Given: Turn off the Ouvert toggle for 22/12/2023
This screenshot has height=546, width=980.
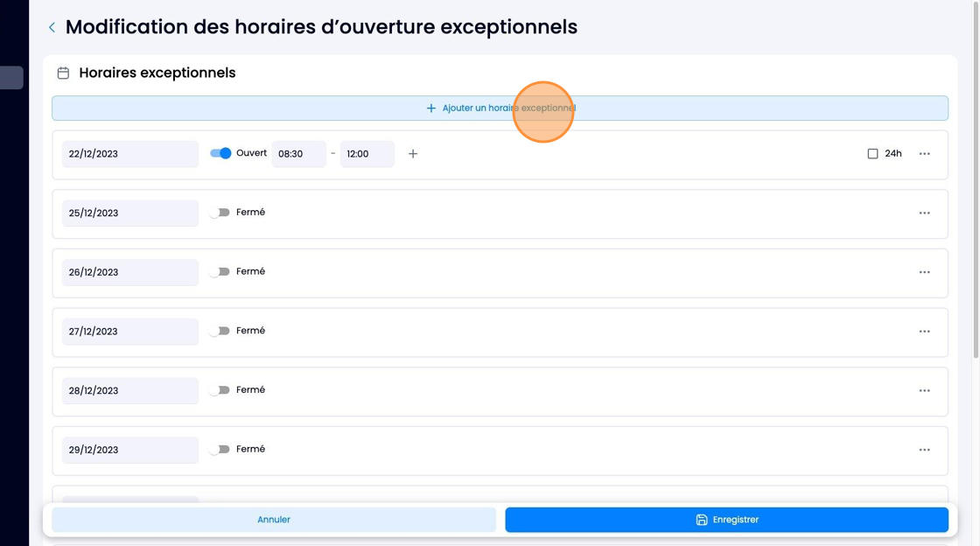Looking at the screenshot, I should pyautogui.click(x=220, y=153).
